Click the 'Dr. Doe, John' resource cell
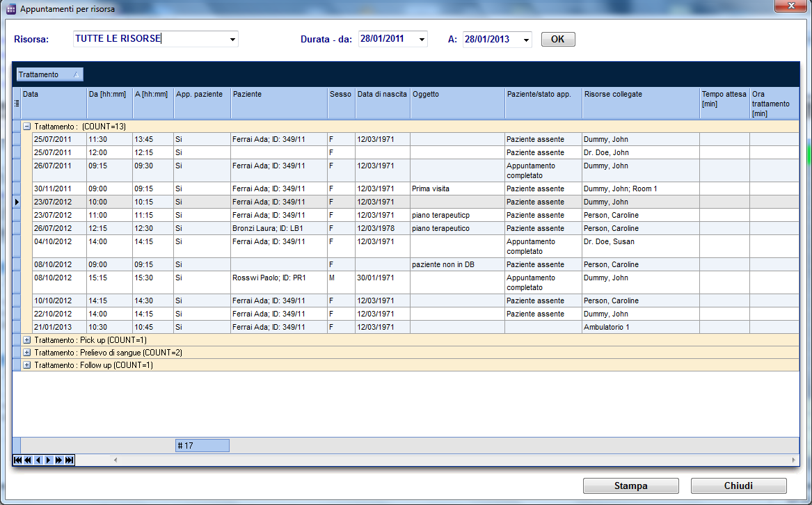 point(641,153)
